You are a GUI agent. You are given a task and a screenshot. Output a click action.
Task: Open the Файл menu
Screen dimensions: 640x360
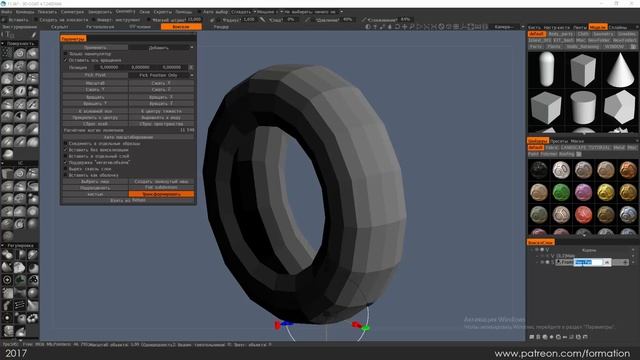click(7, 12)
